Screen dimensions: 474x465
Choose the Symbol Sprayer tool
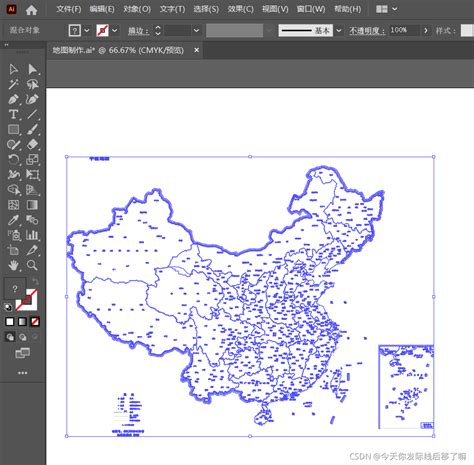coord(13,235)
